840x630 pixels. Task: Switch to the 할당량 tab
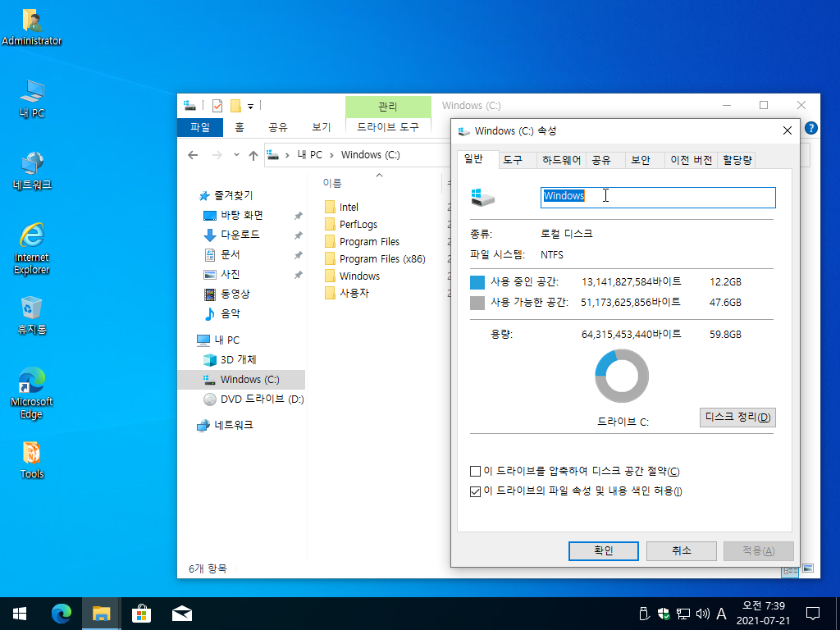tap(737, 160)
